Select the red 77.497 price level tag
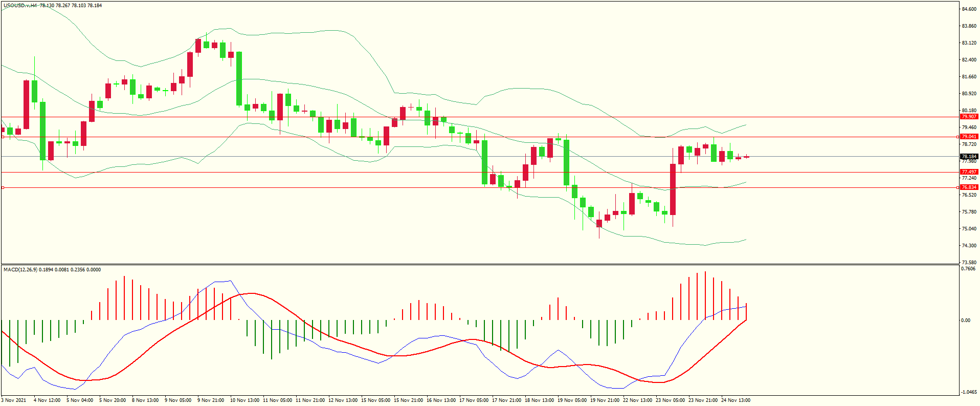The image size is (980, 406). click(969, 172)
